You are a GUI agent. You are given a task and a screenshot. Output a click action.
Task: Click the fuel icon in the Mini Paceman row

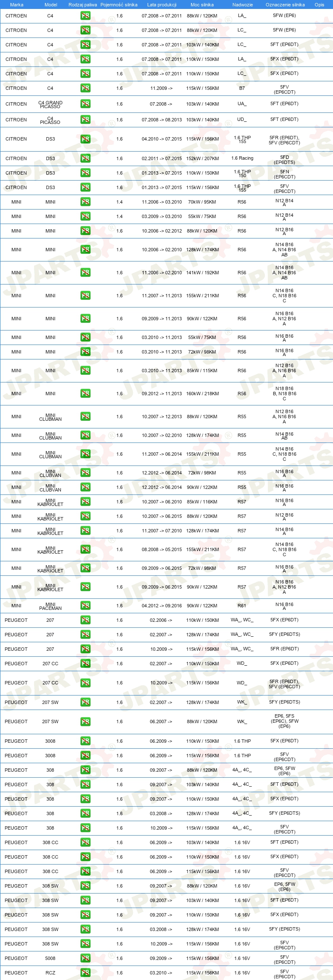tap(86, 606)
